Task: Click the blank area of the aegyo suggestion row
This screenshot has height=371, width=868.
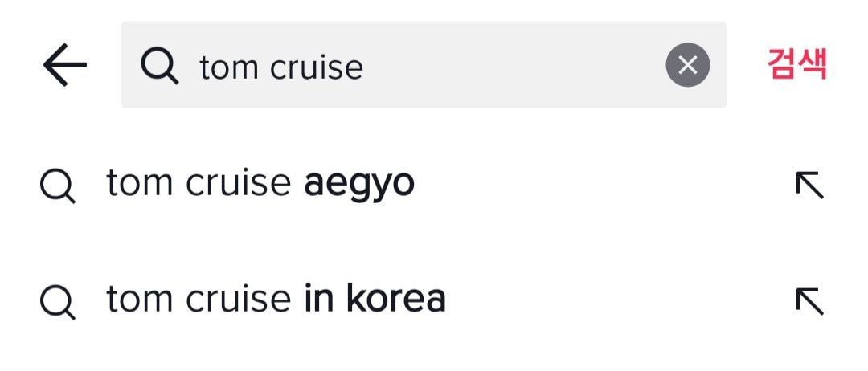Action: (x=603, y=185)
